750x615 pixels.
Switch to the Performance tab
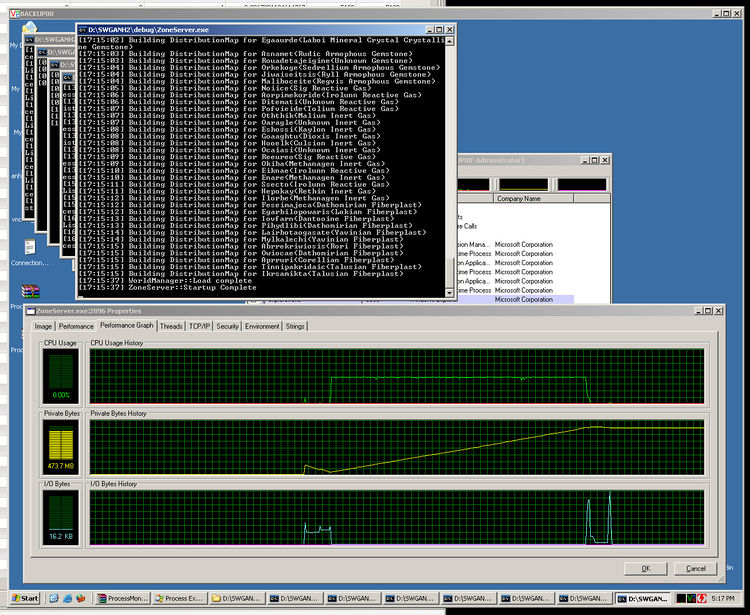click(76, 326)
